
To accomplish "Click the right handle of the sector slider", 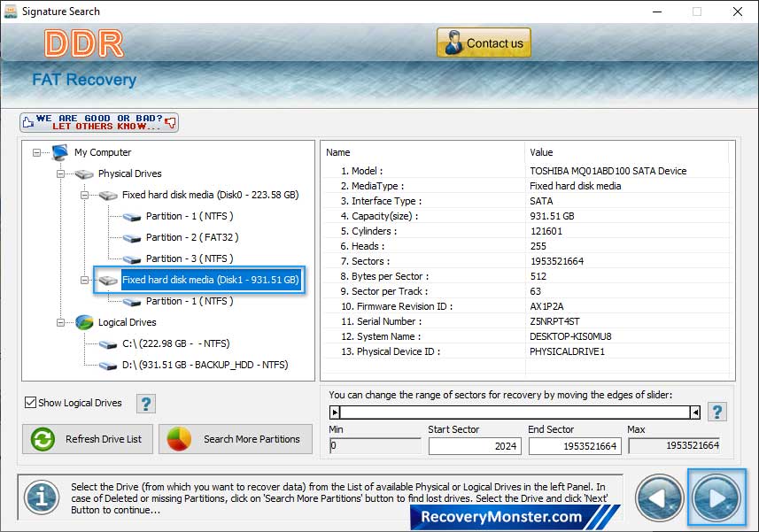I will point(695,412).
